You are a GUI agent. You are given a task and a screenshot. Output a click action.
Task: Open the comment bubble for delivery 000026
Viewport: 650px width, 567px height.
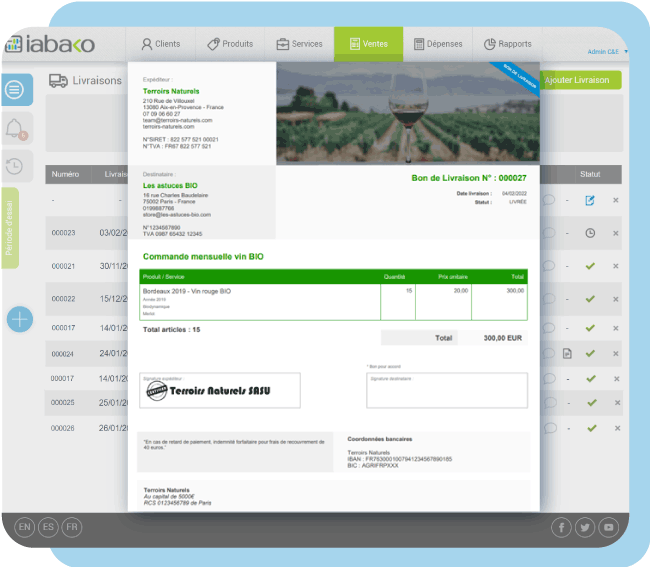[550, 428]
